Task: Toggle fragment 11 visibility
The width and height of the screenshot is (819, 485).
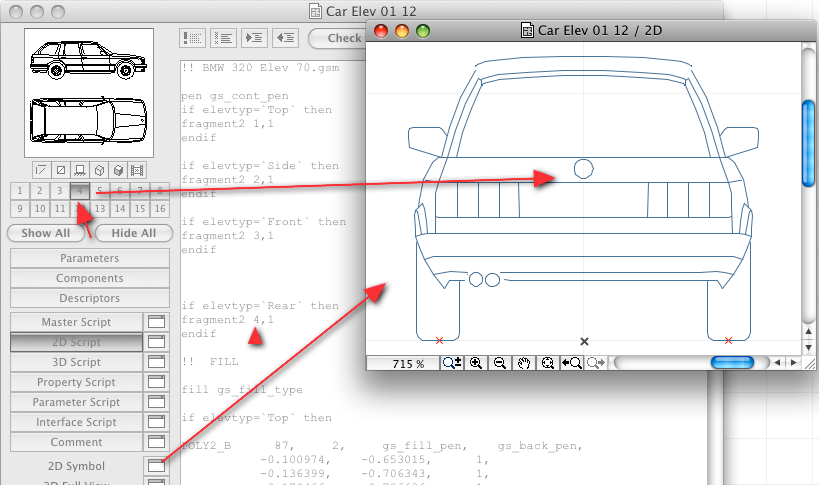Action: click(60, 209)
